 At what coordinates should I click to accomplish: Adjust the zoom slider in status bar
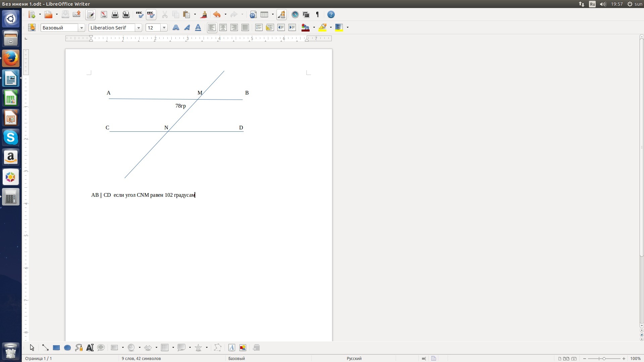coord(604,358)
